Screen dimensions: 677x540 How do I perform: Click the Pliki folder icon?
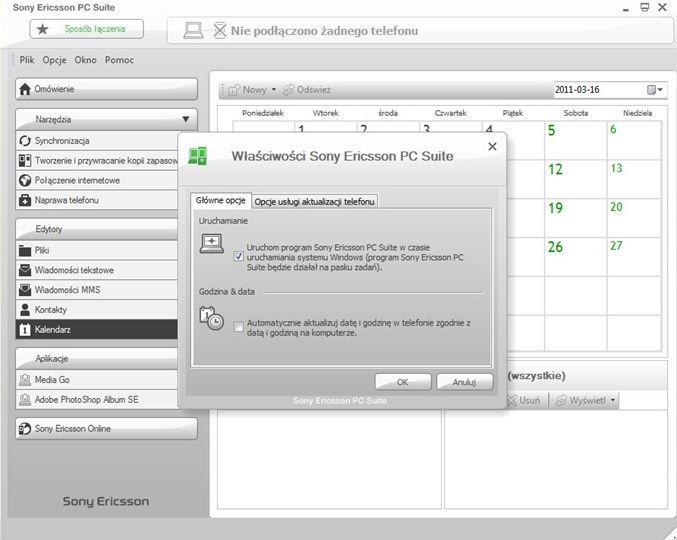25,250
